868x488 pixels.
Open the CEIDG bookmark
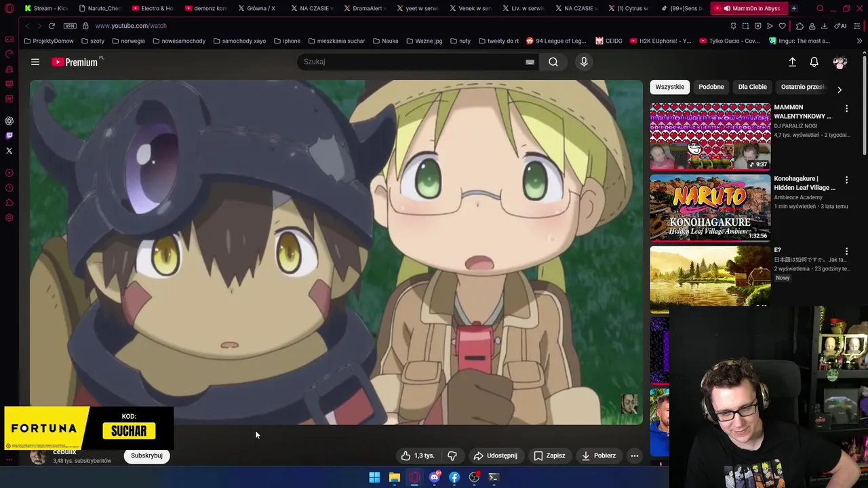coord(609,41)
